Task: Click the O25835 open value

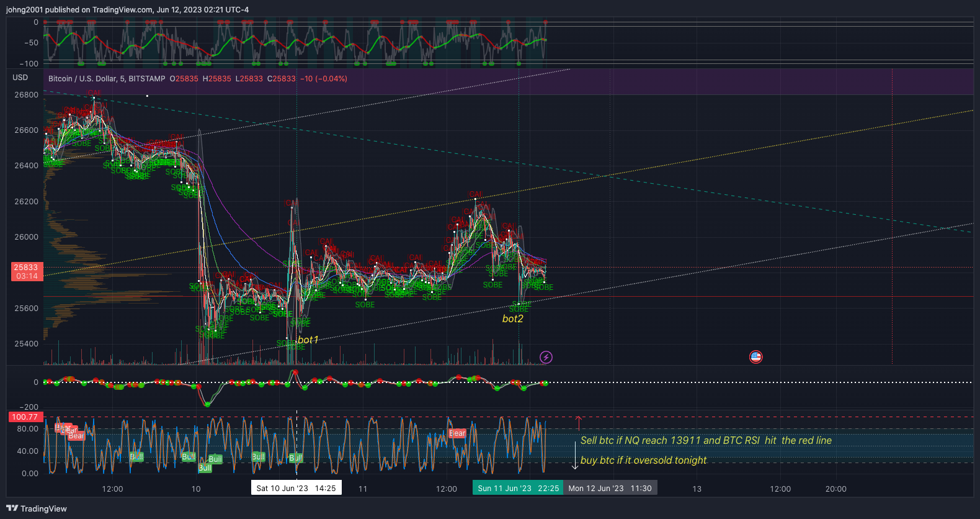Action: click(184, 79)
